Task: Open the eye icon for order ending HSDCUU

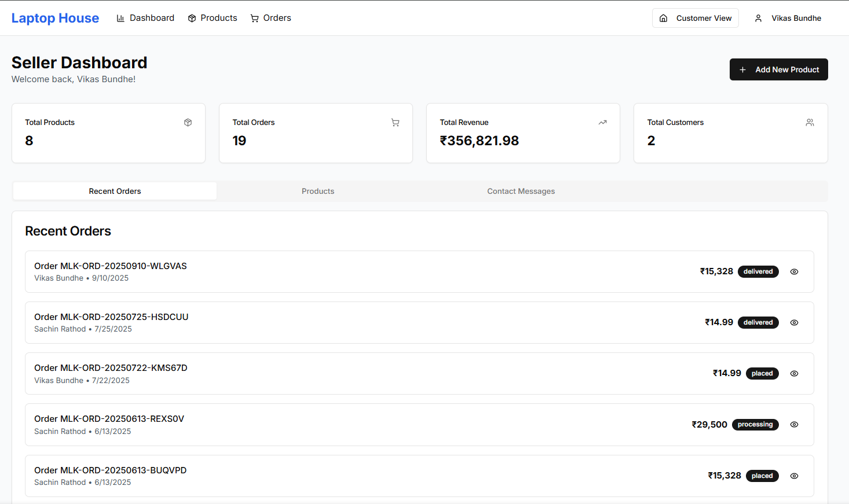Action: pyautogui.click(x=794, y=322)
